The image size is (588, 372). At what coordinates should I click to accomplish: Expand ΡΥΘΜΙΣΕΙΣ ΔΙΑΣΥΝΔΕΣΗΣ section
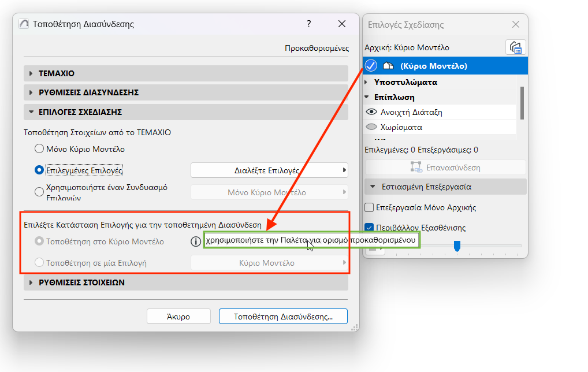point(185,92)
